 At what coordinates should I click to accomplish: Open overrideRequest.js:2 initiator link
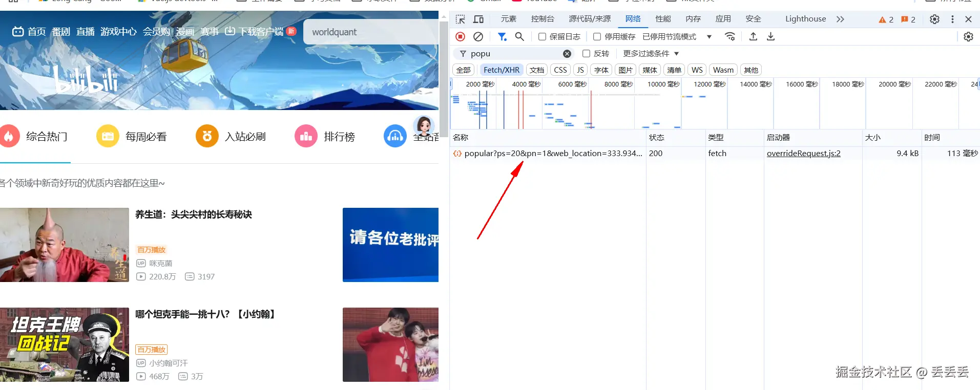(x=803, y=153)
